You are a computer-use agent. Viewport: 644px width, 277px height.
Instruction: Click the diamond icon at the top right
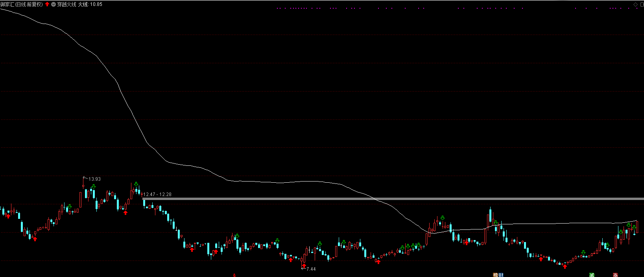635,4
